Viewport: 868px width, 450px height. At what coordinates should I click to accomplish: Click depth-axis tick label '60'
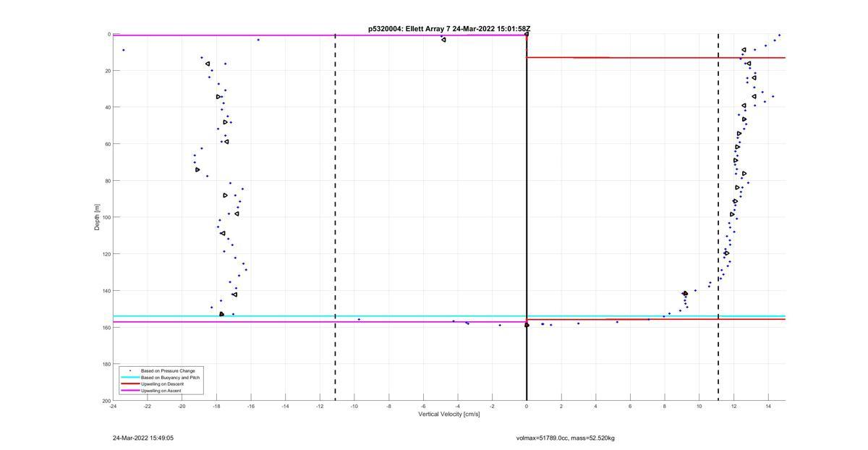point(107,144)
